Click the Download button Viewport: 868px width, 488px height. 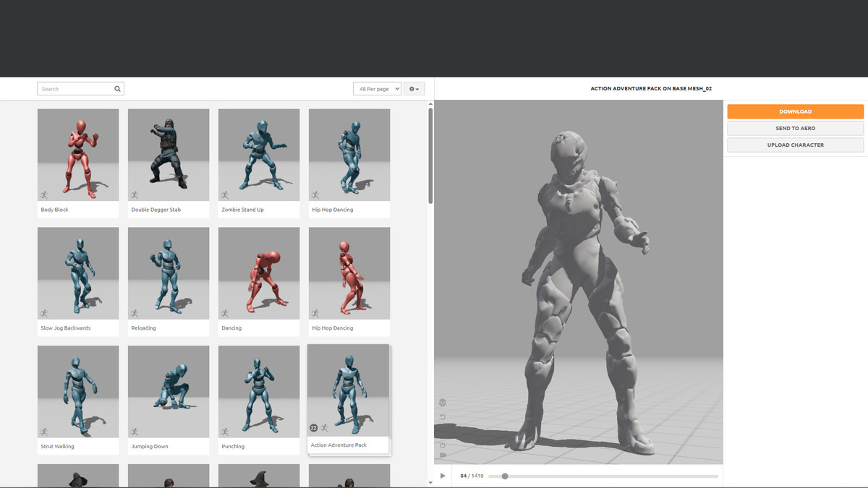coord(795,111)
